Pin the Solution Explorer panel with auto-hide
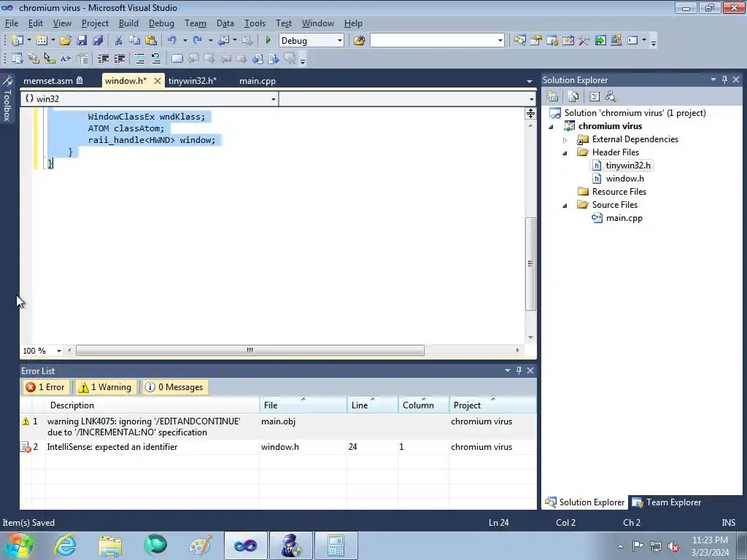The width and height of the screenshot is (747, 560). coord(724,79)
